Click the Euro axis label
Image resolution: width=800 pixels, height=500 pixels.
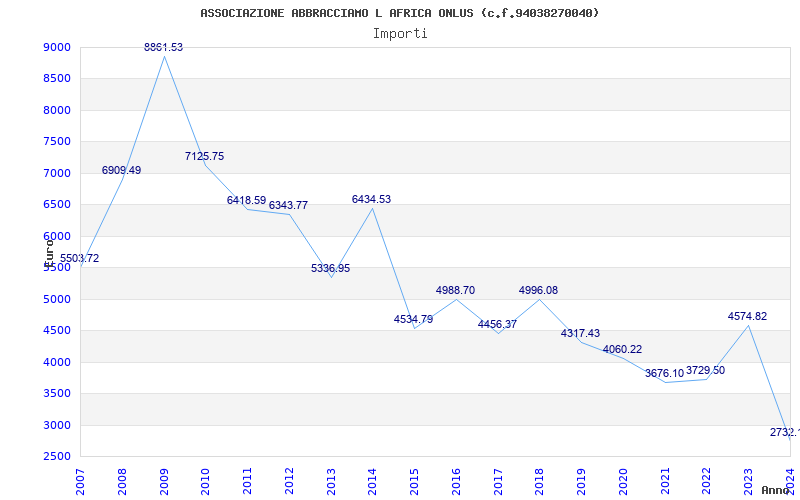tap(49, 253)
